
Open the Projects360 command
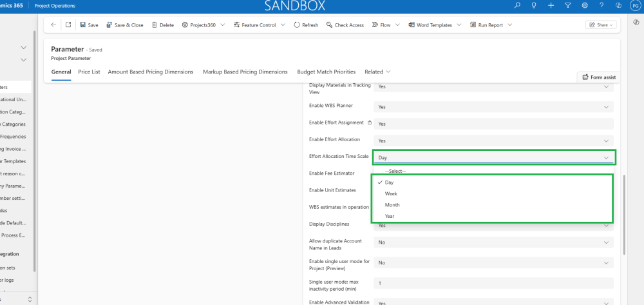point(199,25)
